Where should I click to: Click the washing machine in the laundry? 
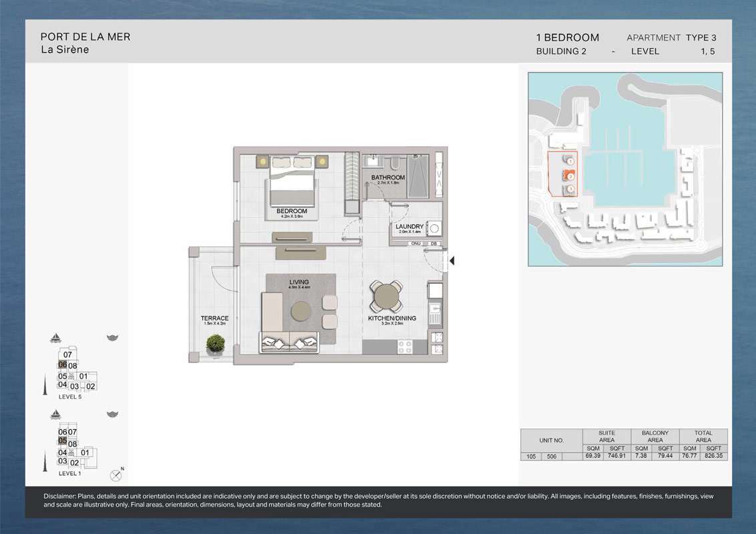(435, 229)
